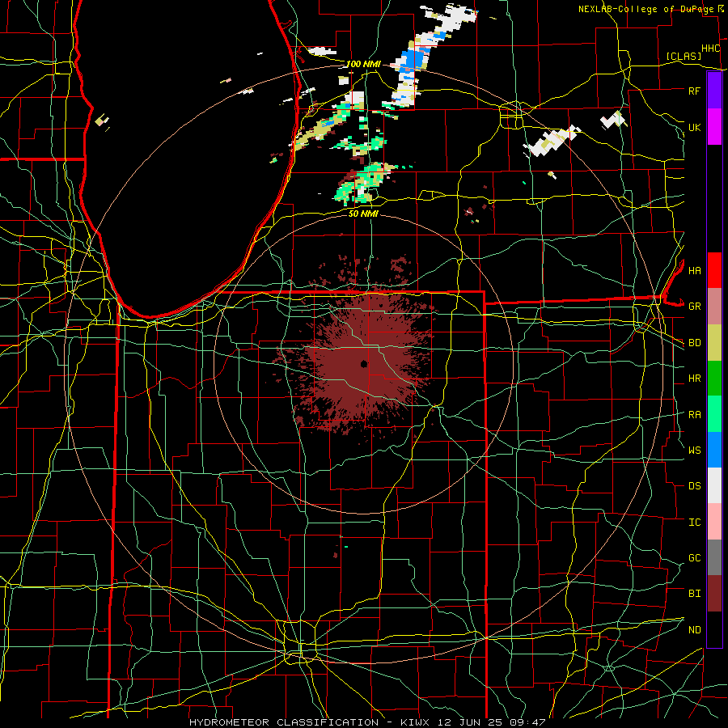Click the KIWX station identifier
Image resolution: width=728 pixels, height=728 pixels.
416,722
